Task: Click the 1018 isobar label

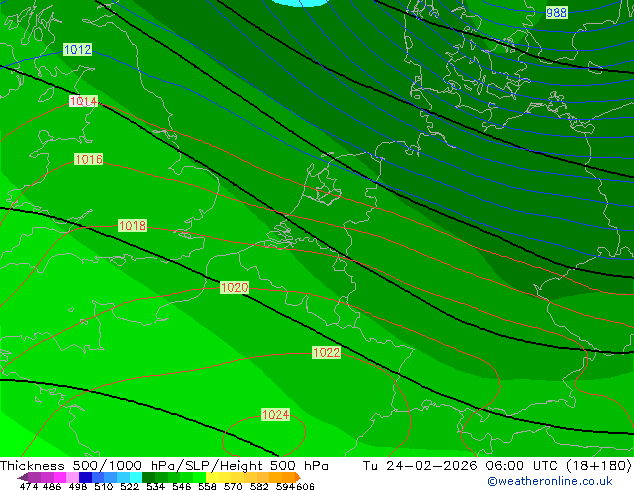Action: (132, 226)
